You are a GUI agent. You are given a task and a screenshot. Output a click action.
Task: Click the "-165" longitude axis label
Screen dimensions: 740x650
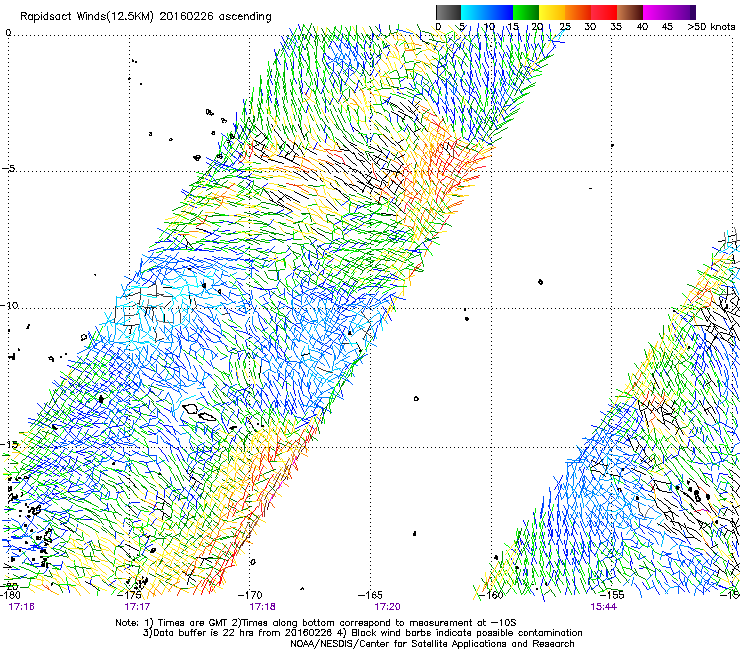click(370, 595)
